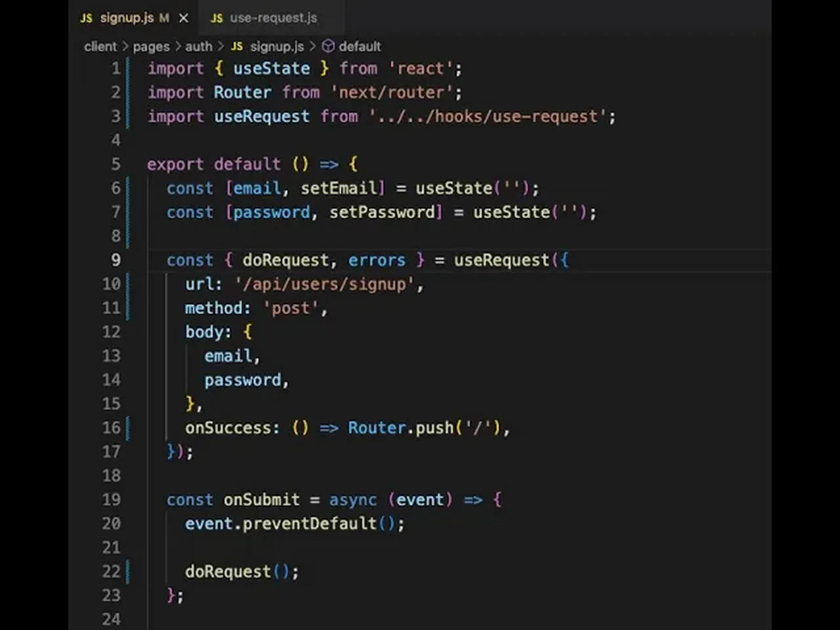
Task: Click the 'default' symbol in breadcrumbs
Action: click(360, 47)
